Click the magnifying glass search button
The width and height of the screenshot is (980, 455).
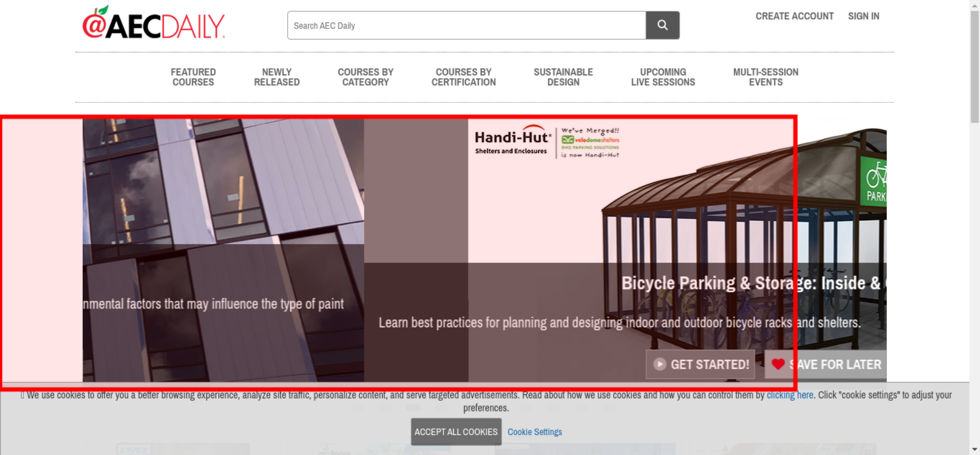pos(662,25)
